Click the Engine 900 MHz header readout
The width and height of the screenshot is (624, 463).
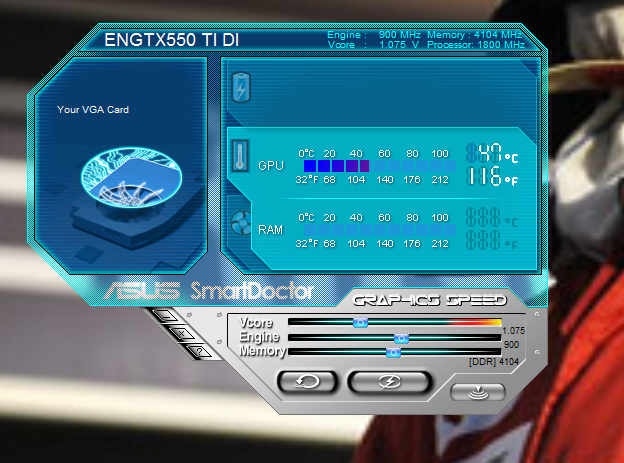[x=374, y=35]
